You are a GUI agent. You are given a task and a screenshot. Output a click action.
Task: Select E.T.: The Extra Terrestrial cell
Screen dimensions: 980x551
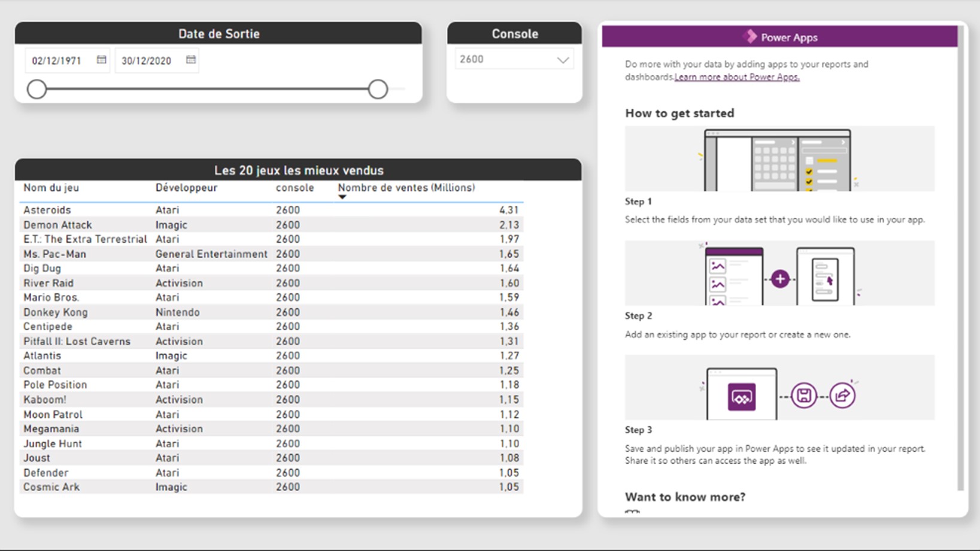tap(85, 239)
